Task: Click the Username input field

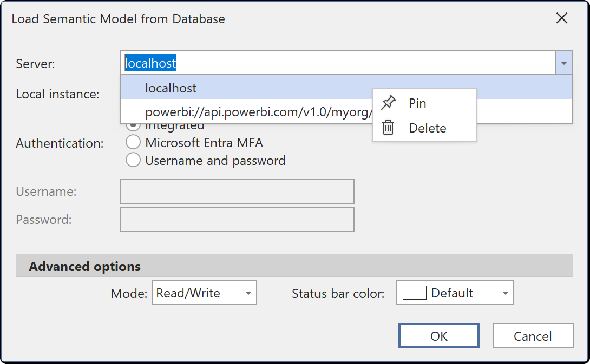Action: [x=237, y=191]
